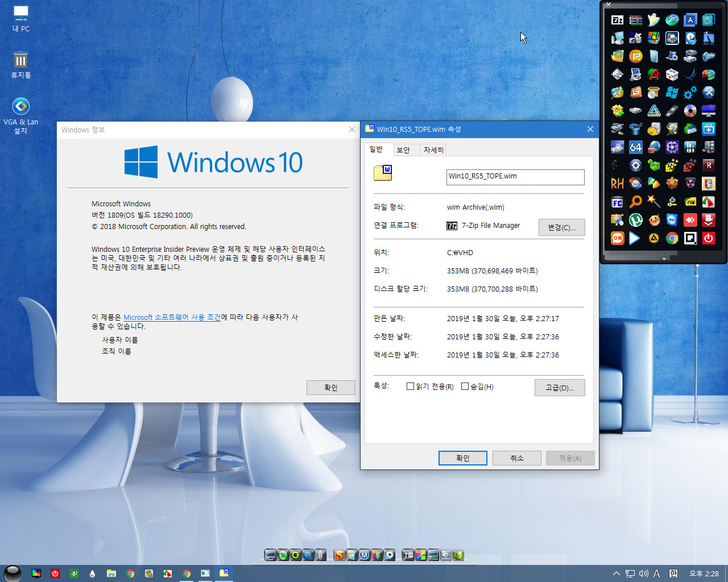This screenshot has height=582, width=728.
Task: Click the C:₩VHD location text
Action: click(460, 253)
